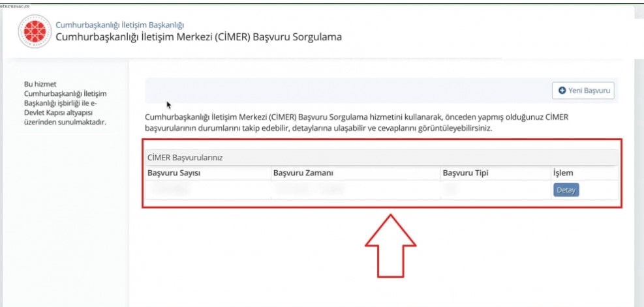The width and height of the screenshot is (644, 307).
Task: Click the service description paragraph about CİMER
Action: click(356, 123)
